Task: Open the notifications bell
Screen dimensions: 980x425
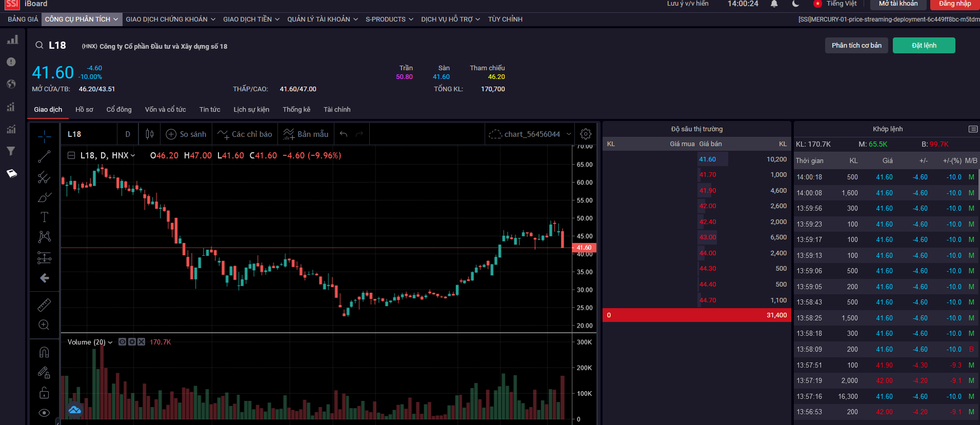Action: pos(774,4)
